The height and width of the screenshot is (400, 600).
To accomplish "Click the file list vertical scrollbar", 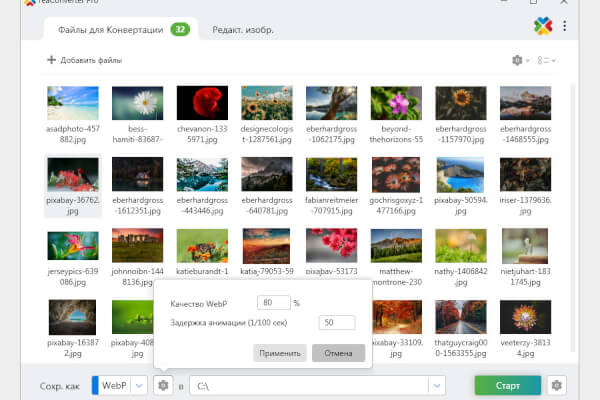I will pos(571,200).
